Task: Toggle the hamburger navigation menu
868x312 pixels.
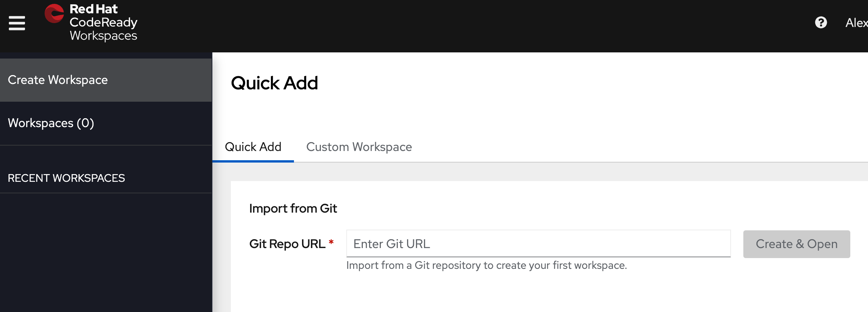Action: point(17,23)
